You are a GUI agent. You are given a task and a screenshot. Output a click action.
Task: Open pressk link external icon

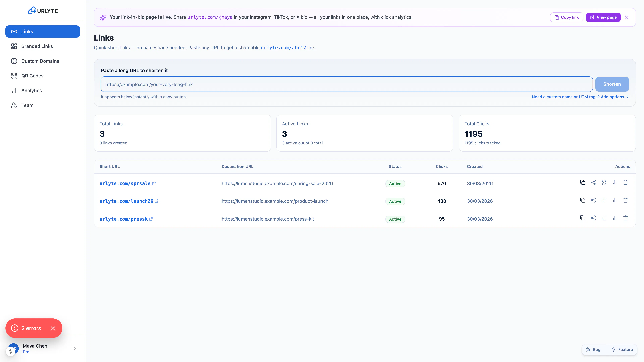[151, 219]
